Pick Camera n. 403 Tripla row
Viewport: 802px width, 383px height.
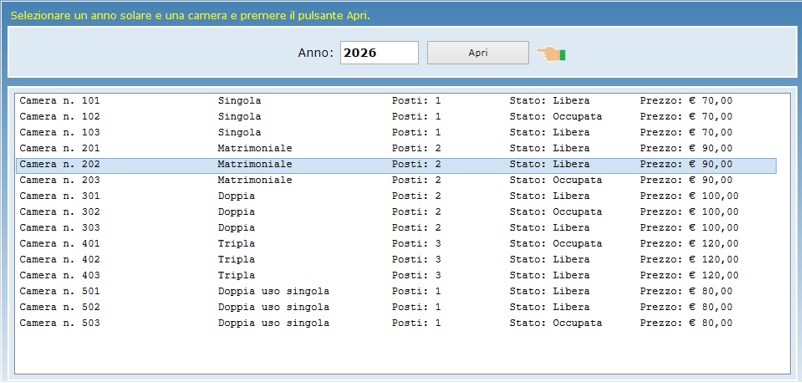click(x=396, y=276)
